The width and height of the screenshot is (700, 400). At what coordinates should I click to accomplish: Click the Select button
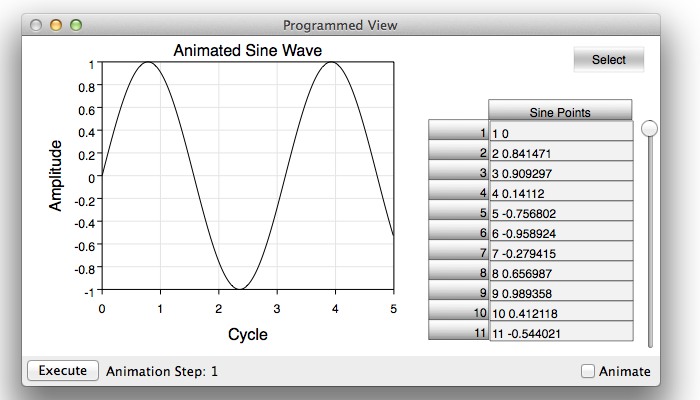(x=608, y=59)
